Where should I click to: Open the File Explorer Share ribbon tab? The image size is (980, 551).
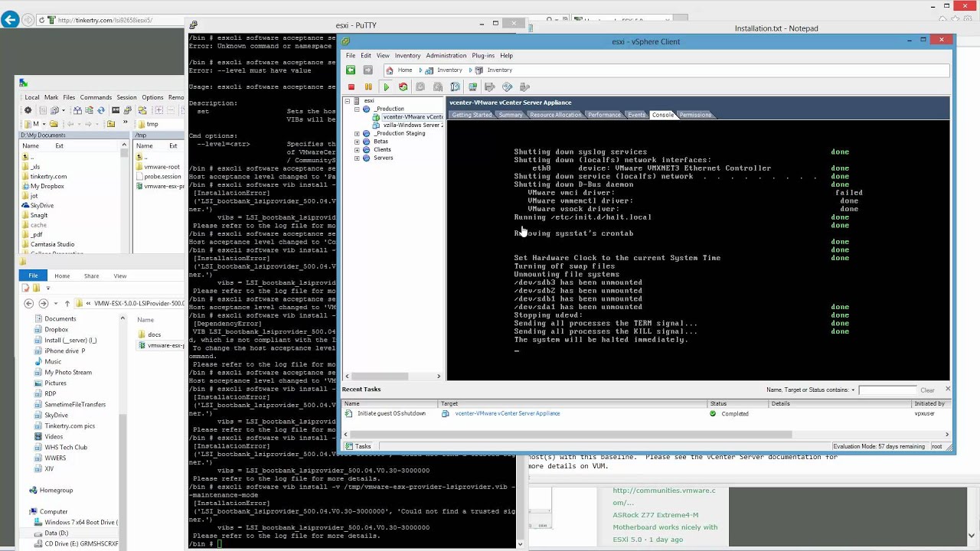[91, 276]
